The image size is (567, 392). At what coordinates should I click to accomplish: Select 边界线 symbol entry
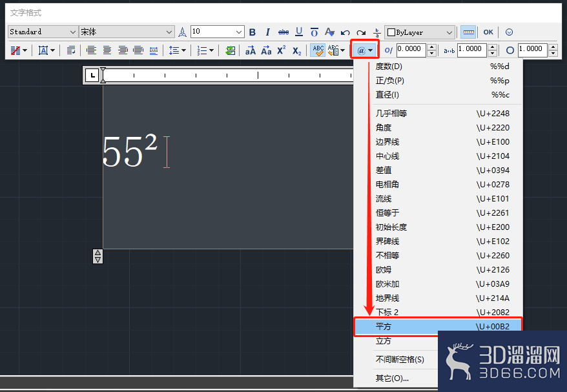click(438, 142)
